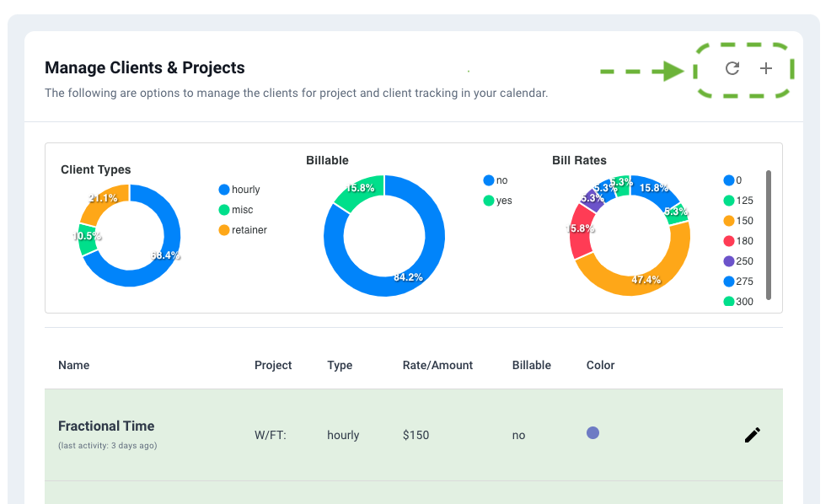Viewport: 831px width, 504px height.
Task: Sort the table by the Name column
Action: tap(73, 365)
